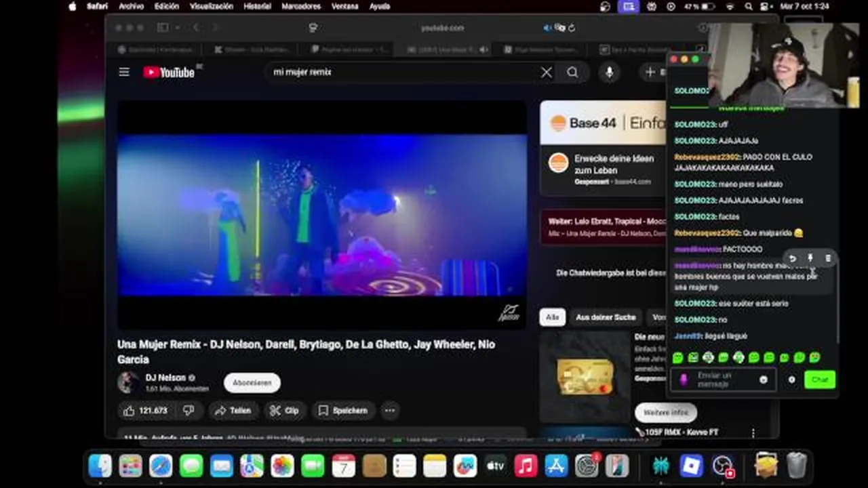
Task: Open chat settings gear beside Chat button
Action: (791, 380)
